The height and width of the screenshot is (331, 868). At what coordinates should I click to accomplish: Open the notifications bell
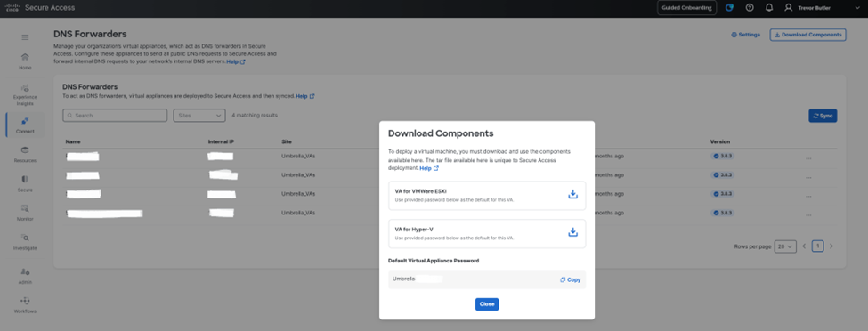coord(768,8)
